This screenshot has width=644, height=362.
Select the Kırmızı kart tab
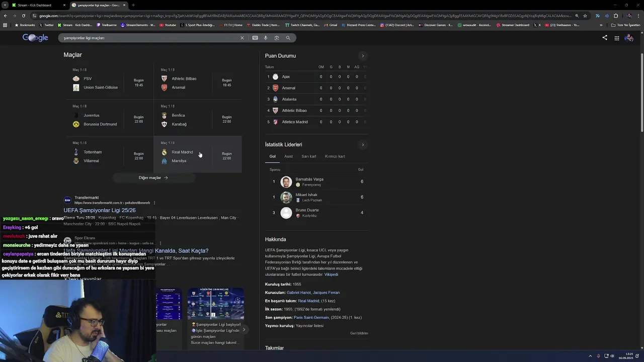[x=335, y=156]
